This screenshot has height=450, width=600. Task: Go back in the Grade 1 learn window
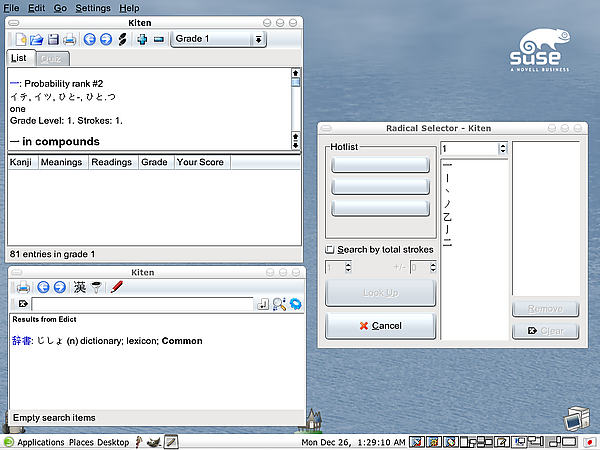pyautogui.click(x=90, y=39)
